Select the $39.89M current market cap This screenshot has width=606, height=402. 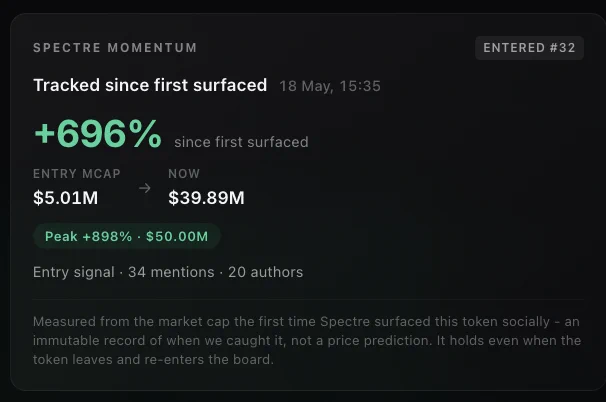(x=206, y=198)
